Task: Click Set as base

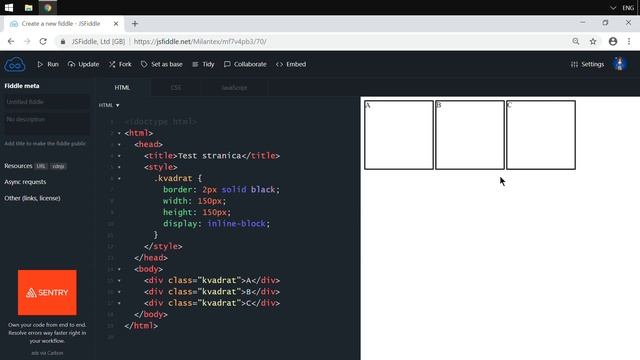Action: click(x=162, y=64)
